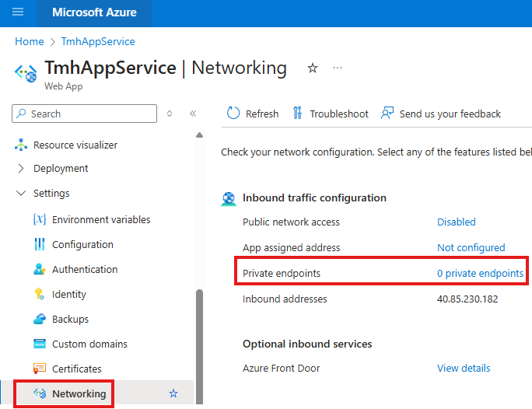The height and width of the screenshot is (409, 532).
Task: Favorite page with the title star icon
Action: pos(312,68)
